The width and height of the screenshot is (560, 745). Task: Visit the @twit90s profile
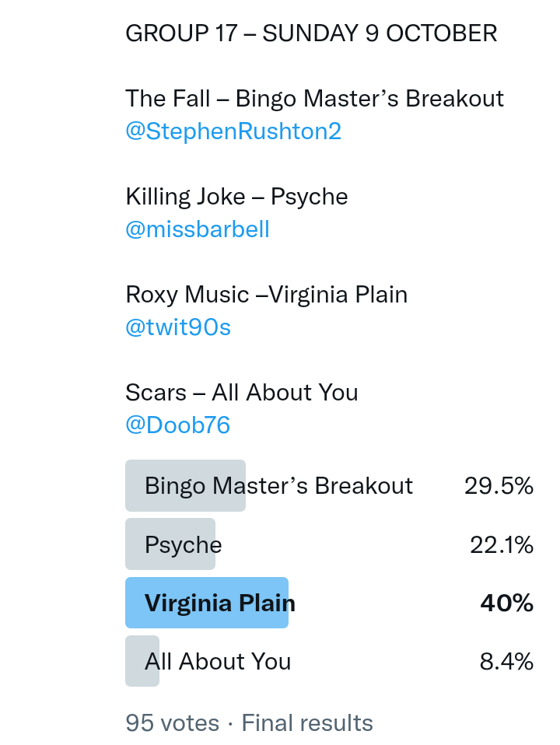[178, 327]
